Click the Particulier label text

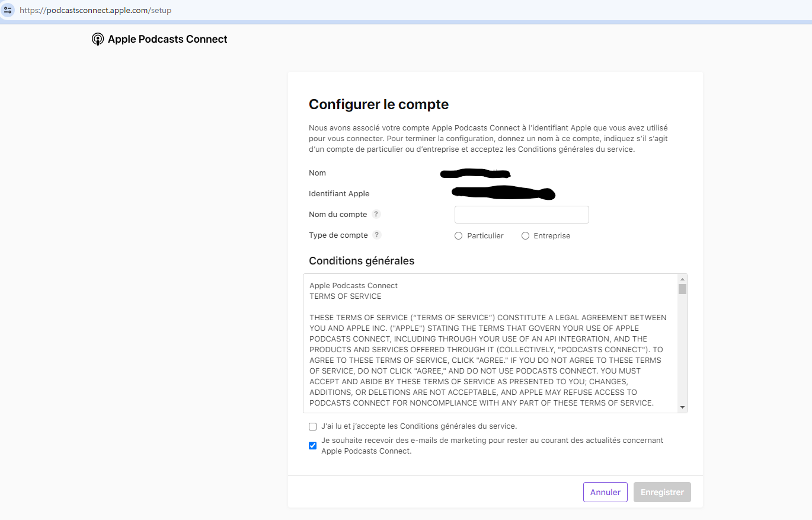point(485,236)
